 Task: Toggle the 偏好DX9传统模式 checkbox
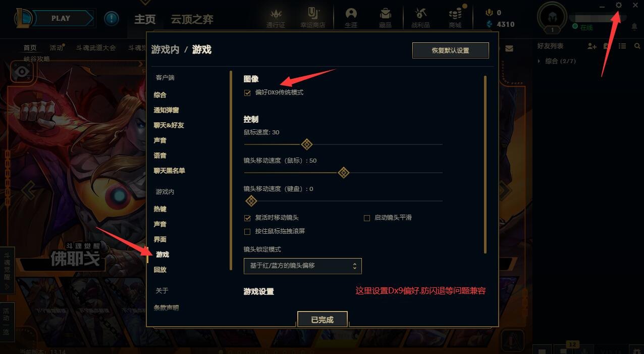pyautogui.click(x=247, y=93)
